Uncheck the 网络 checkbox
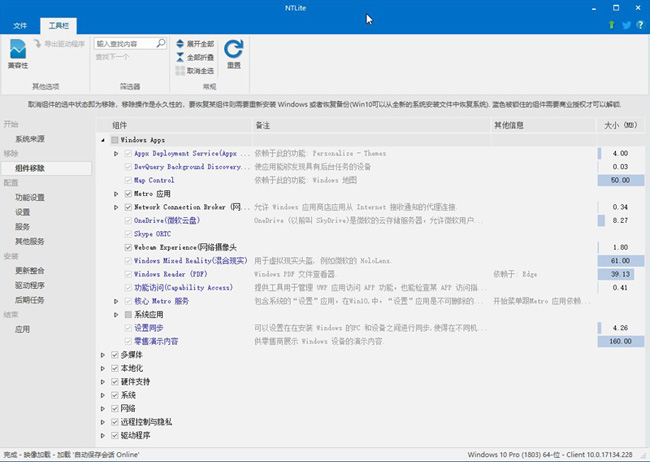The image size is (650, 462). click(115, 409)
